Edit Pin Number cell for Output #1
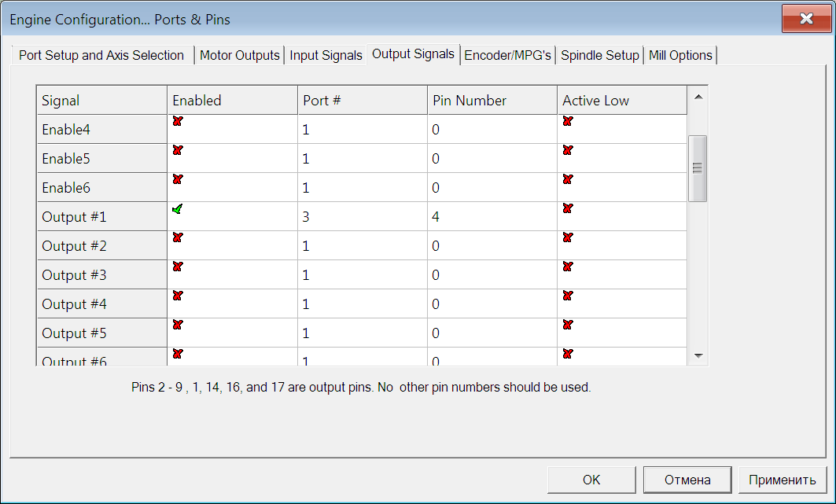The height and width of the screenshot is (504, 836). (492, 217)
